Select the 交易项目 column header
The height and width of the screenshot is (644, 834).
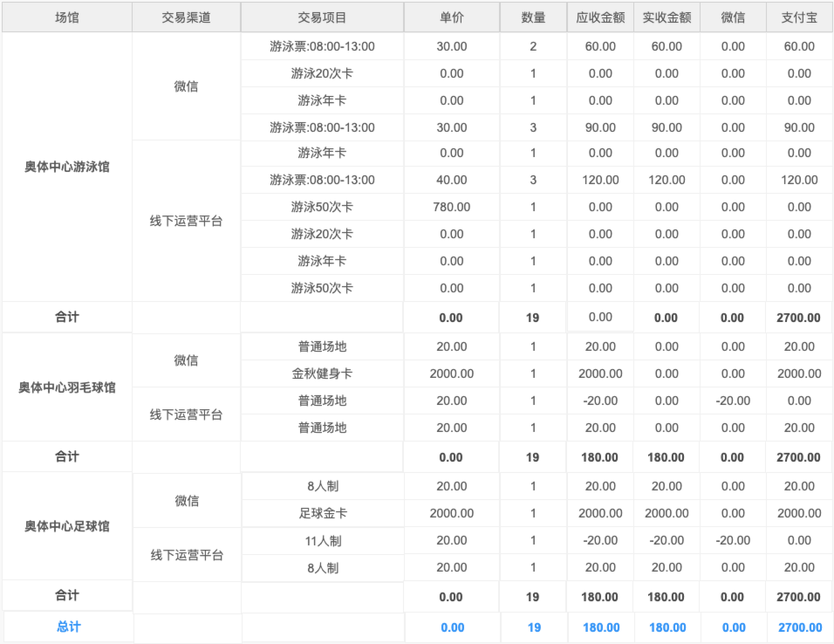(x=322, y=17)
